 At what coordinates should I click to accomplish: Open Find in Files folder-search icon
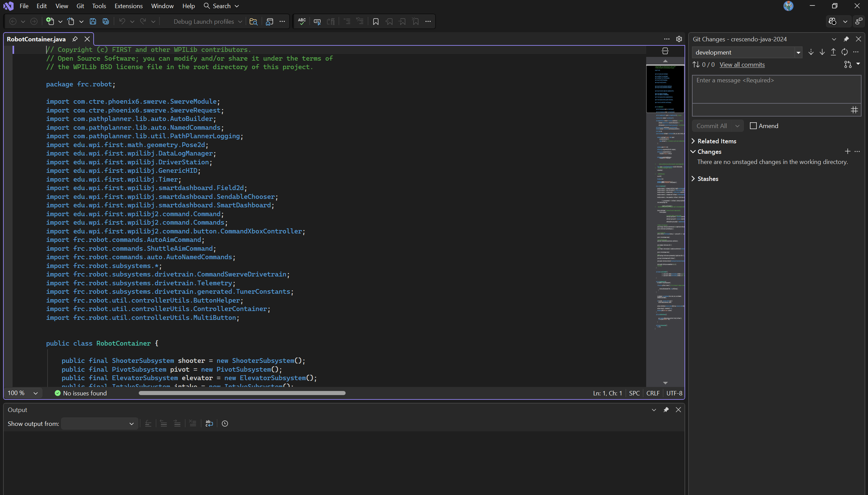click(x=253, y=21)
